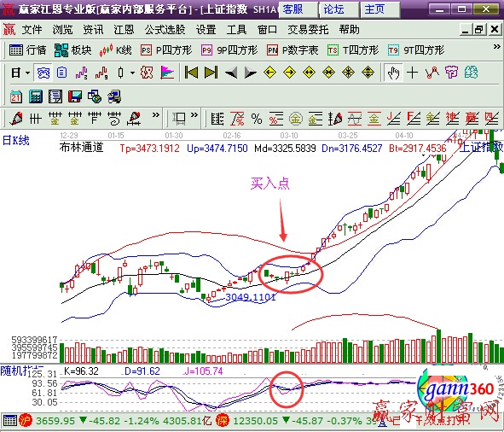504x432 pixels.
Task: Open the 工具 menu
Action: pyautogui.click(x=236, y=30)
